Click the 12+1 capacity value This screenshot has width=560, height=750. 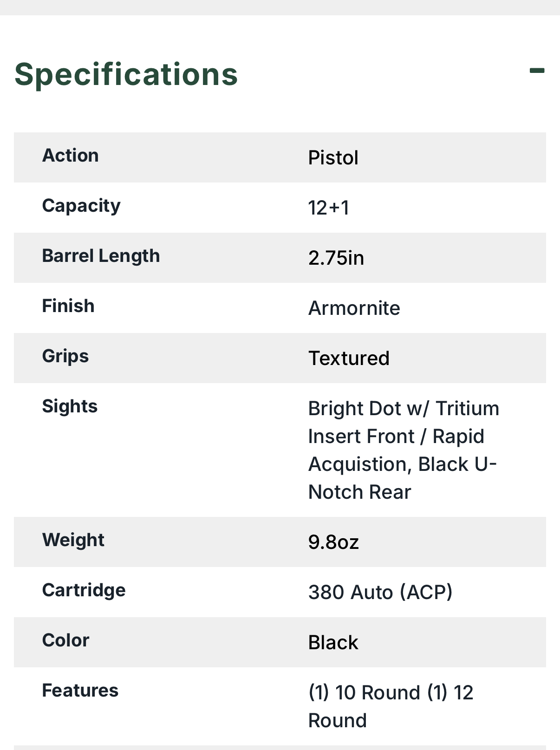point(328,208)
